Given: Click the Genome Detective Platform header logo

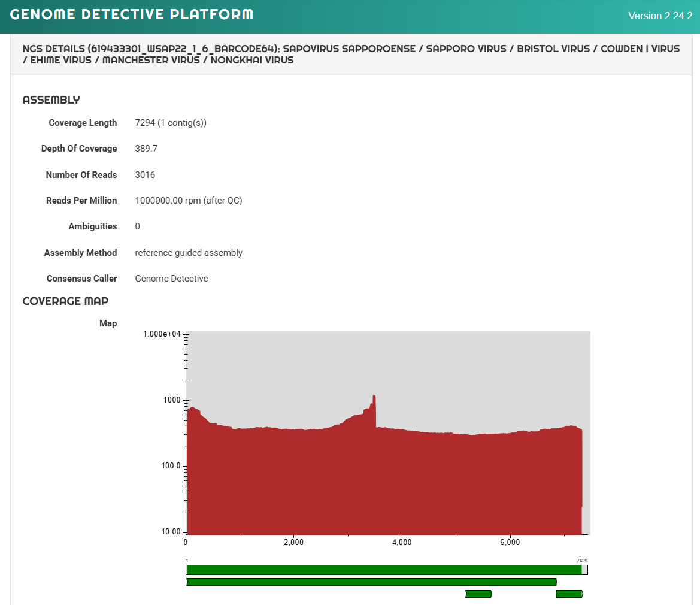Looking at the screenshot, I should tap(131, 14).
